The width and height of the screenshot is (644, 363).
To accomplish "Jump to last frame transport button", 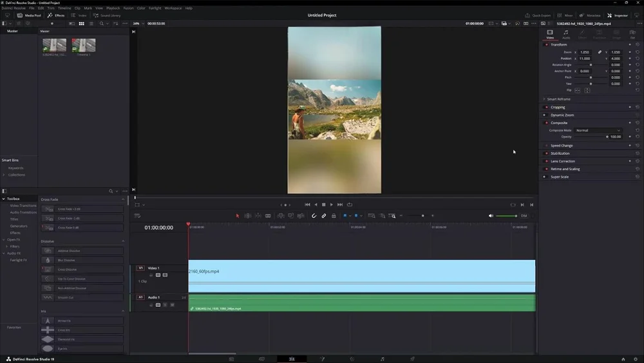I will pos(339,204).
